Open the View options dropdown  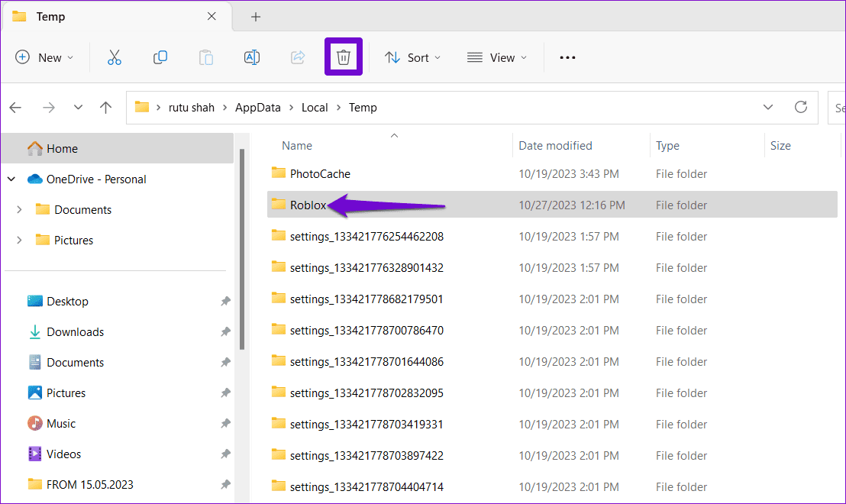[x=497, y=57]
